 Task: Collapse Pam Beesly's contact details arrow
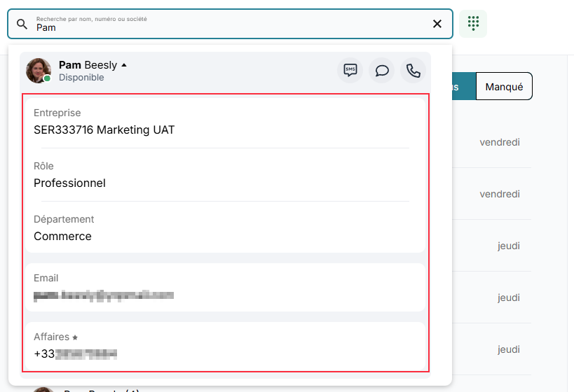[124, 65]
